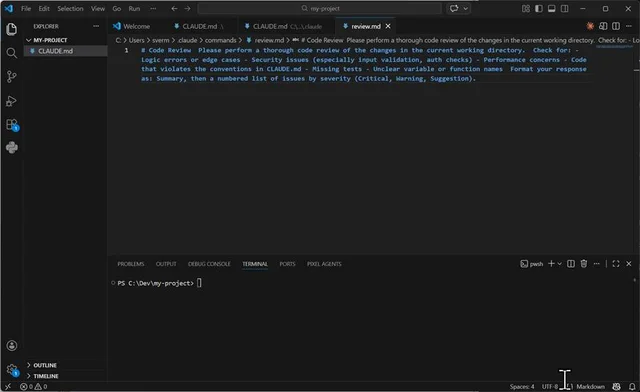
Task: Switch to the DEBUG CONSOLE panel tab
Action: point(209,264)
